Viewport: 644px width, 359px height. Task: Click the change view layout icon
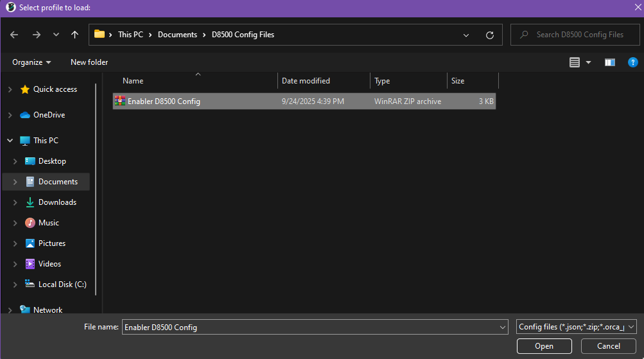pyautogui.click(x=575, y=62)
